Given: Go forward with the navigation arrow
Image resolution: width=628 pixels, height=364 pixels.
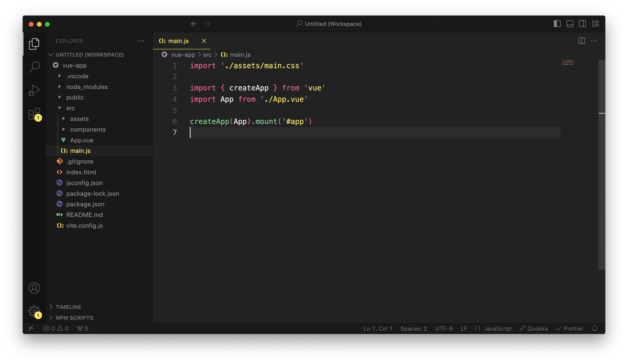Looking at the screenshot, I should (207, 24).
